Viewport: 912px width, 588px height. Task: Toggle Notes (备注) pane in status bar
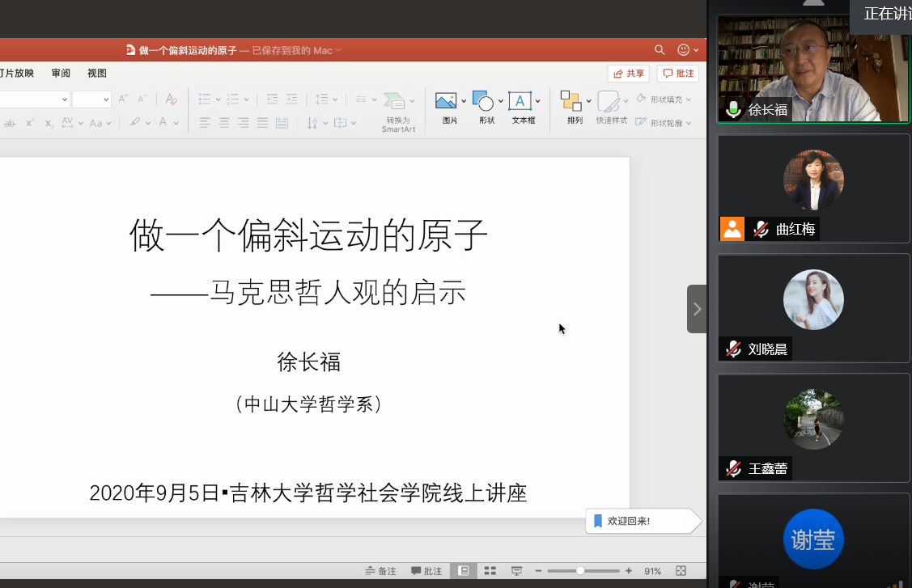pos(380,571)
